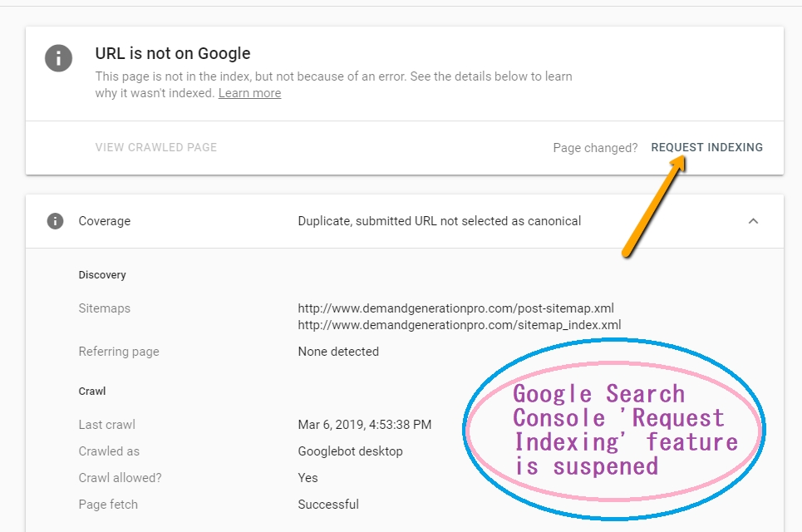Viewport: 802px width, 532px height.
Task: Select the Discovery section heading
Action: (102, 274)
